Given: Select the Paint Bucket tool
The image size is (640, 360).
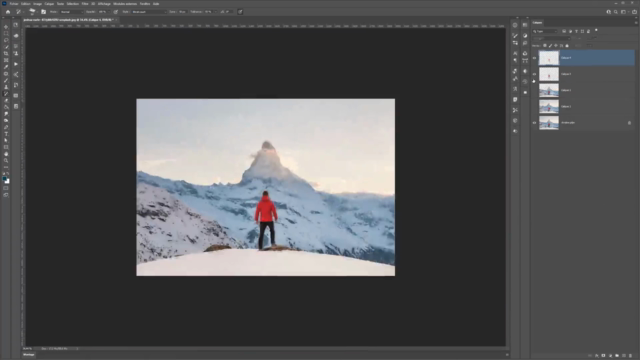Looking at the screenshot, I should pos(6,107).
